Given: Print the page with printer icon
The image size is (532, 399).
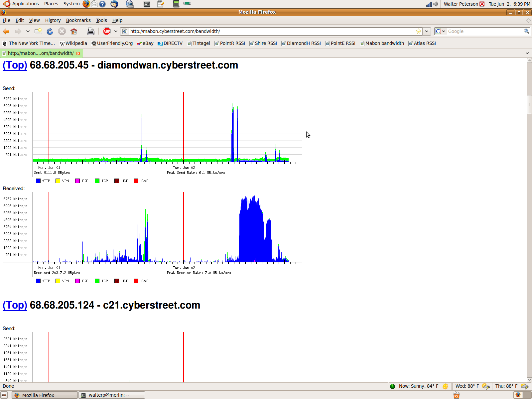Looking at the screenshot, I should 90,31.
